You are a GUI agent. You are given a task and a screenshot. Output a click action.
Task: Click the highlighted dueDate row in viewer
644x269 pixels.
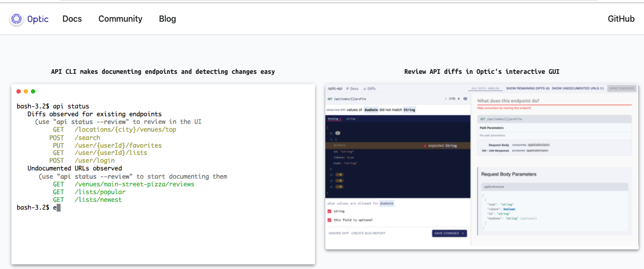[x=398, y=146]
